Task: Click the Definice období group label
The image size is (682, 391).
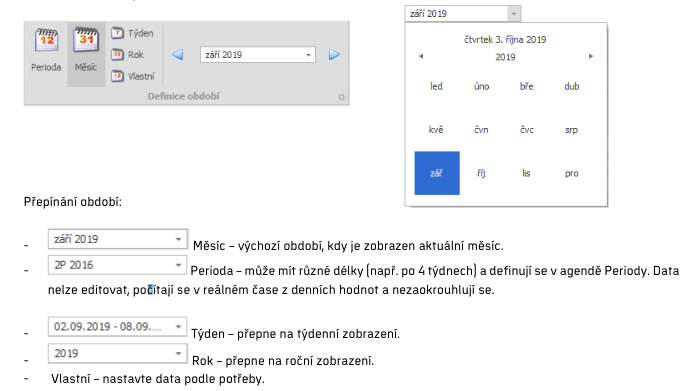Action: tap(184, 96)
